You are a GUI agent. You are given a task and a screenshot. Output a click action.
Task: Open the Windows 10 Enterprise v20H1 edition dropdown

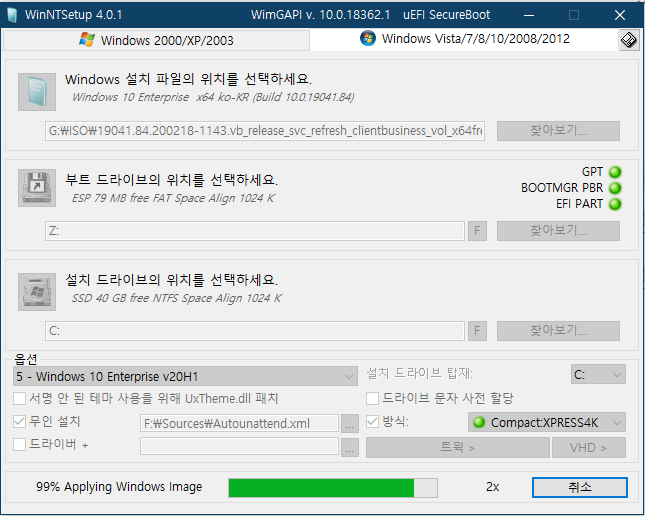(x=186, y=376)
